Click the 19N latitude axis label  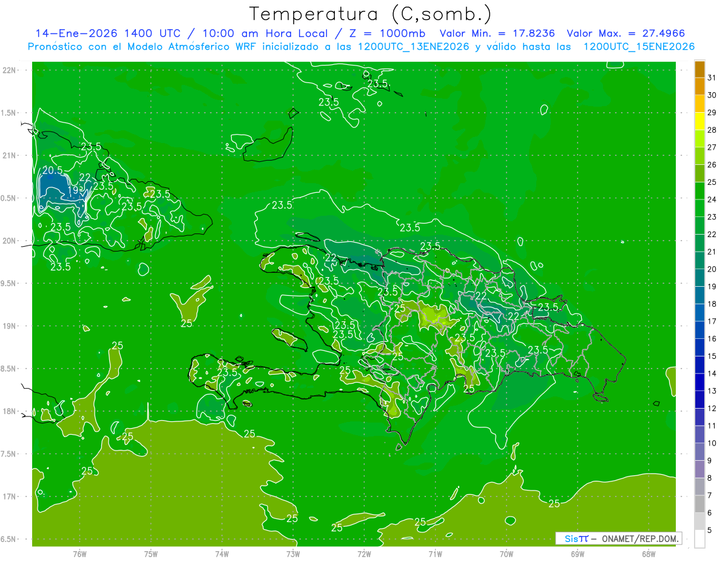10,326
